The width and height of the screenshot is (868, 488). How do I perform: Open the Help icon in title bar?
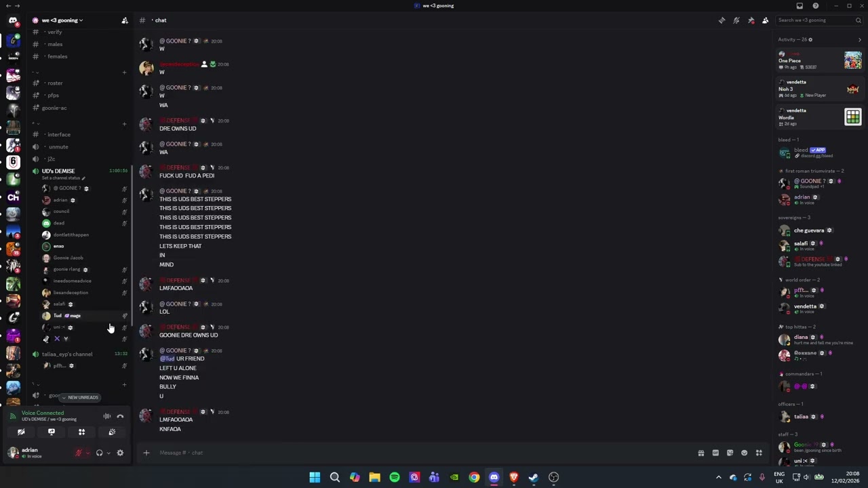[815, 5]
